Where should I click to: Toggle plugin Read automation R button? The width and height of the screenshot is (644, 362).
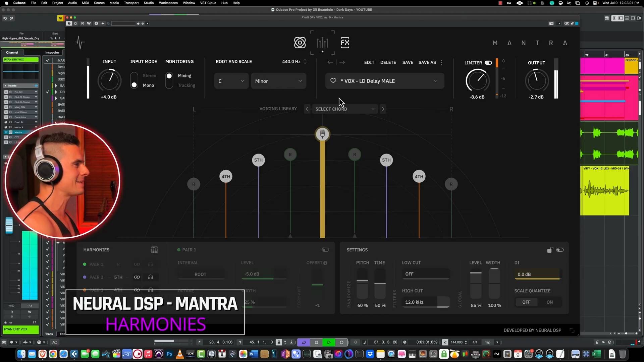click(83, 23)
